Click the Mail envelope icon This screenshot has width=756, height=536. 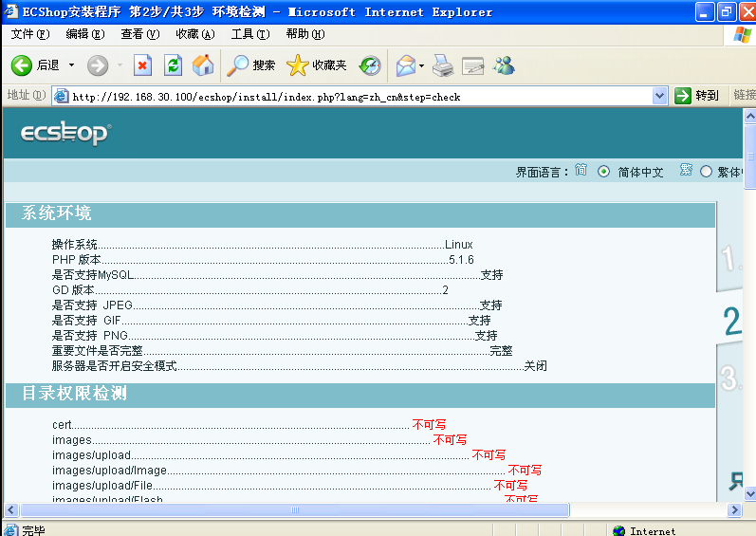(x=406, y=65)
